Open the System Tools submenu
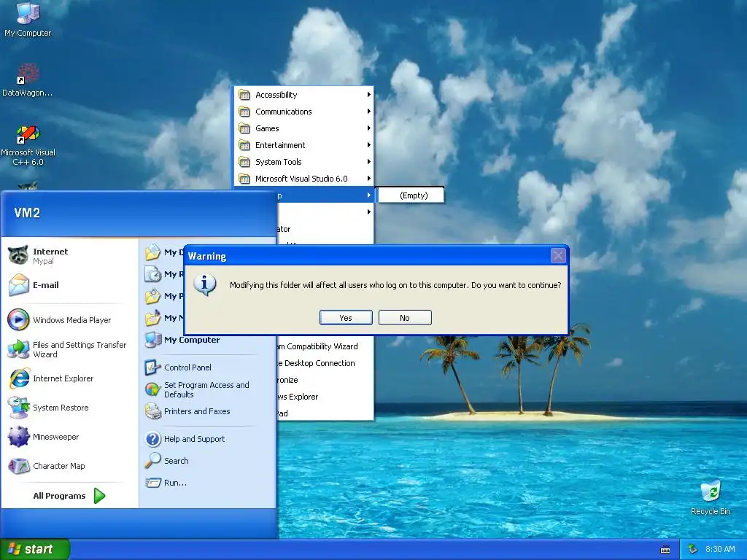This screenshot has height=560, width=747. [304, 162]
